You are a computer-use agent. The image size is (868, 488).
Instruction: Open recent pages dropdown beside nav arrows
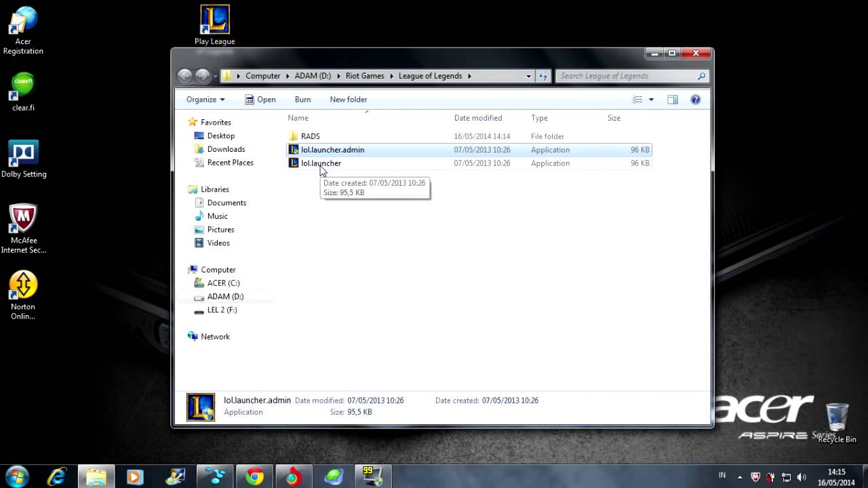coord(215,76)
